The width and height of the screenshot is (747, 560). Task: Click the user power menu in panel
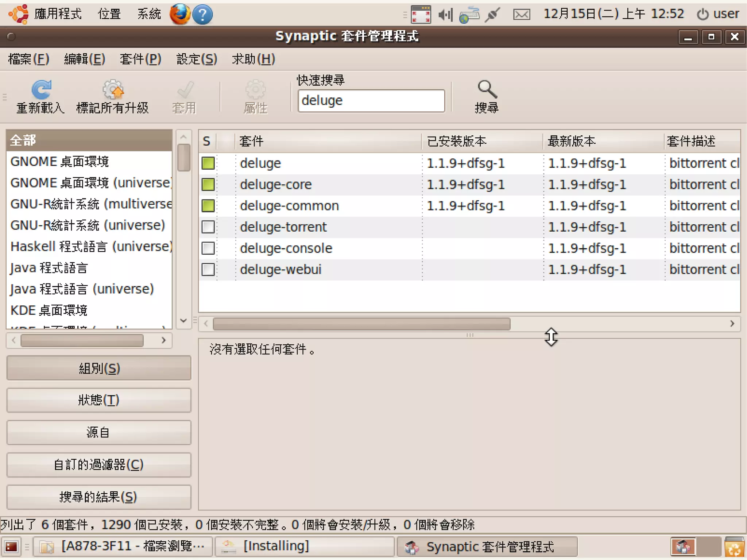pyautogui.click(x=718, y=14)
